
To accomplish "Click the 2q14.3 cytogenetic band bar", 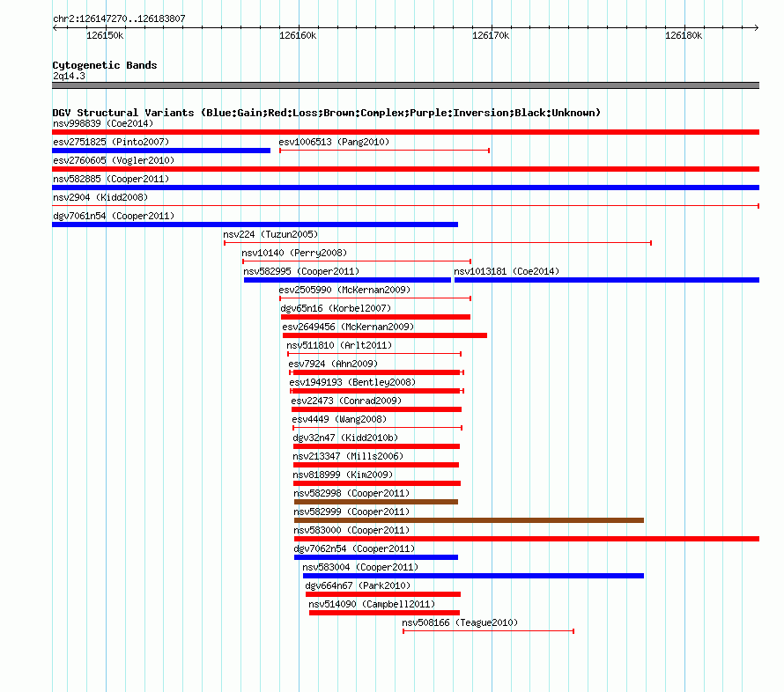I will pyautogui.click(x=405, y=85).
